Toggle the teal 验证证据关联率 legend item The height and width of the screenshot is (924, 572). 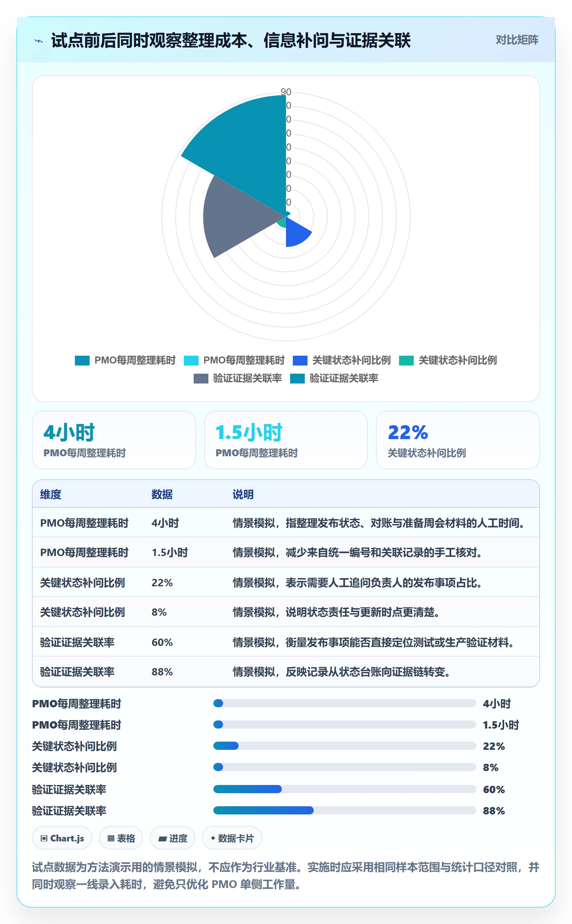pos(334,378)
